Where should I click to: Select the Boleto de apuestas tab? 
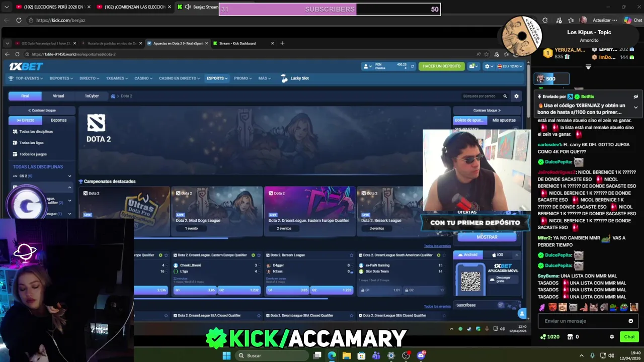tap(470, 120)
